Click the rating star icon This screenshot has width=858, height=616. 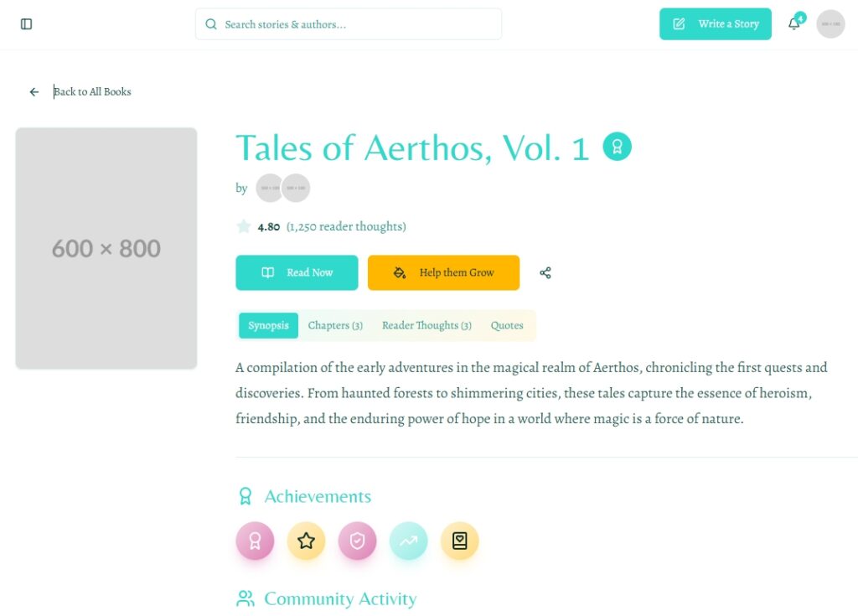[244, 226]
